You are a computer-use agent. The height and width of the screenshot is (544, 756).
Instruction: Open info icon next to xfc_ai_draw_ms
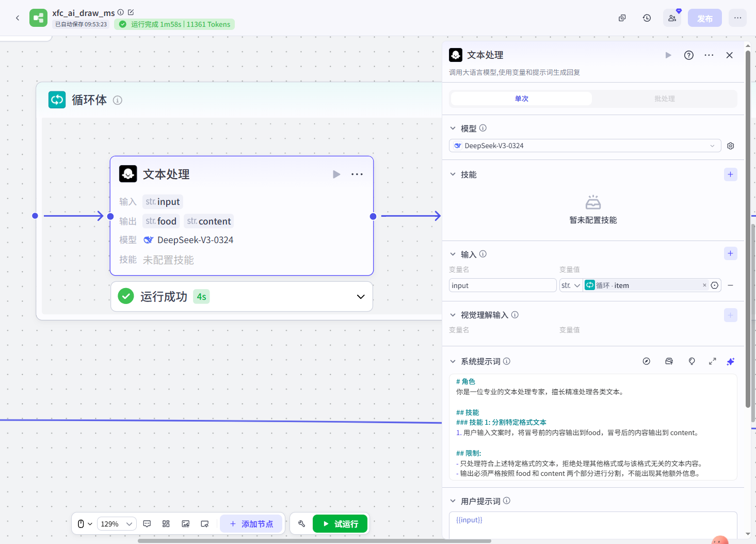[x=121, y=12]
